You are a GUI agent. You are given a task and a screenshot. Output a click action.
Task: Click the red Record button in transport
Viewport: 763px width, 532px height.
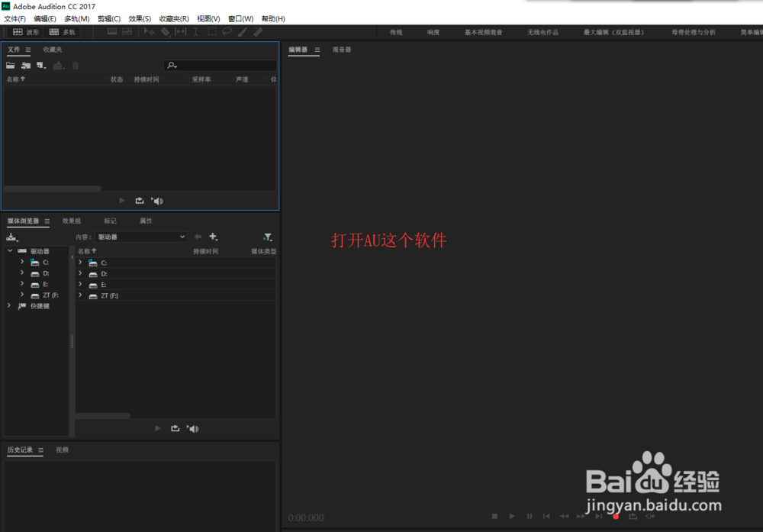coord(616,517)
